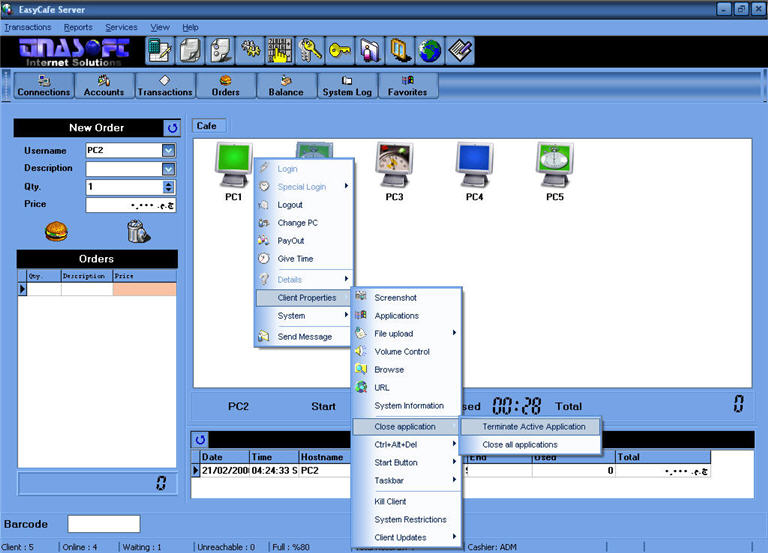This screenshot has height=553, width=768.
Task: Select Volume Control menu entry
Action: pos(407,352)
